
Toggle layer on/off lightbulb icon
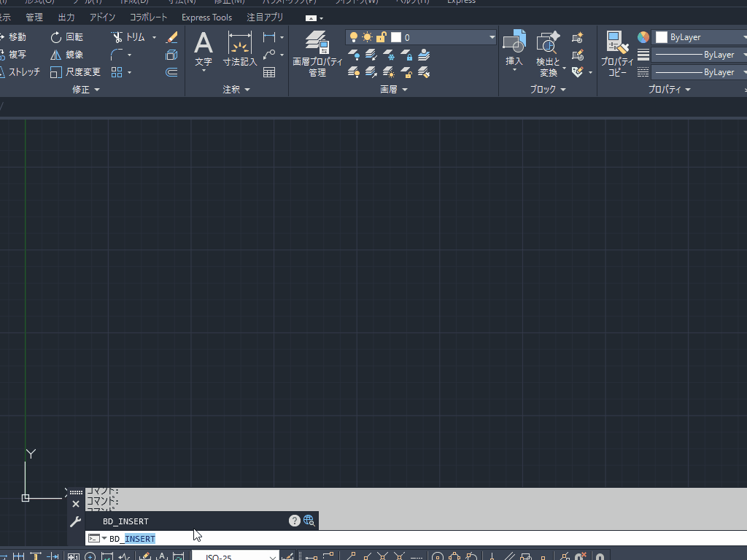(x=354, y=37)
